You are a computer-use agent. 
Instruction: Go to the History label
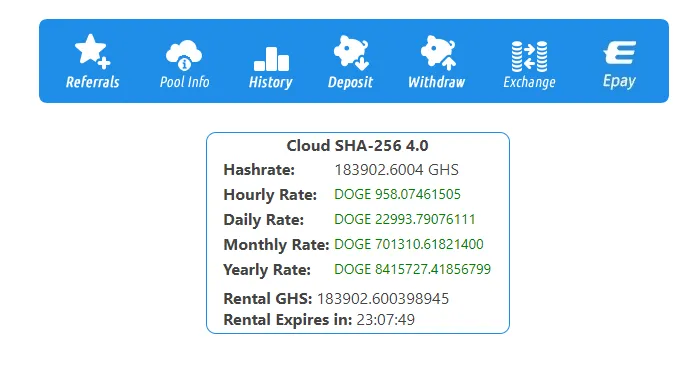click(x=271, y=83)
